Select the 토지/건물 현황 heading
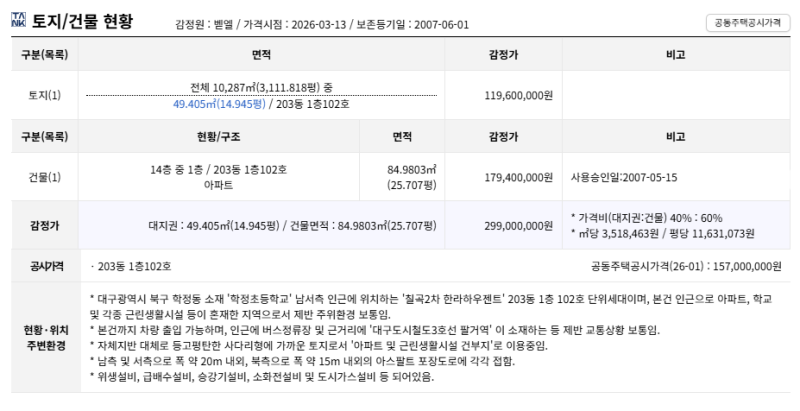Screen dimensions: 800x411 [82, 21]
